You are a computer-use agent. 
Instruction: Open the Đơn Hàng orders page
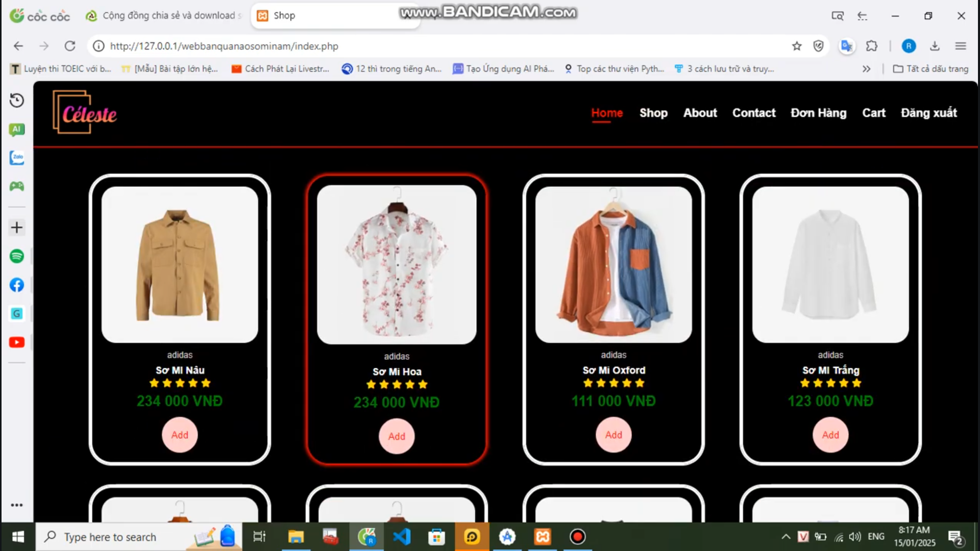(x=819, y=113)
